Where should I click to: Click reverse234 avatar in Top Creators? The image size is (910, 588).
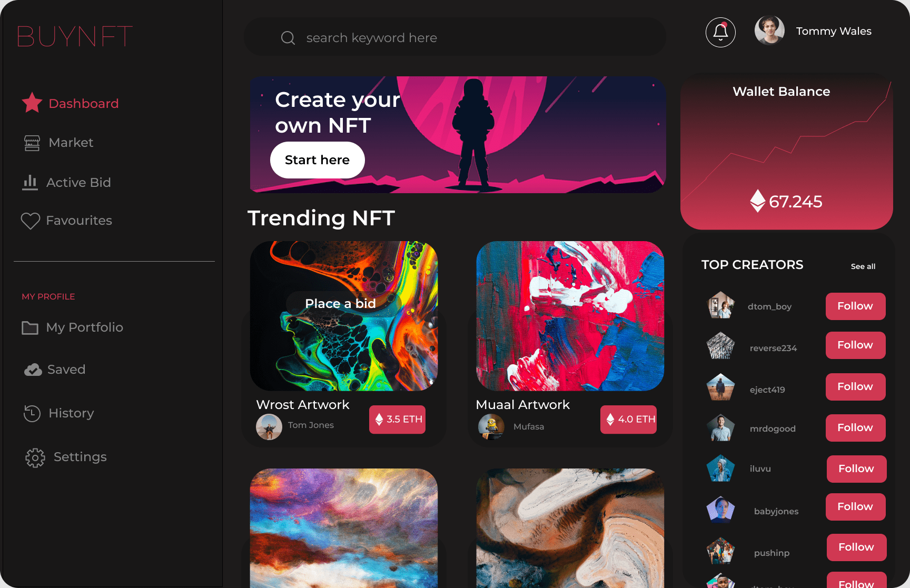pyautogui.click(x=720, y=346)
